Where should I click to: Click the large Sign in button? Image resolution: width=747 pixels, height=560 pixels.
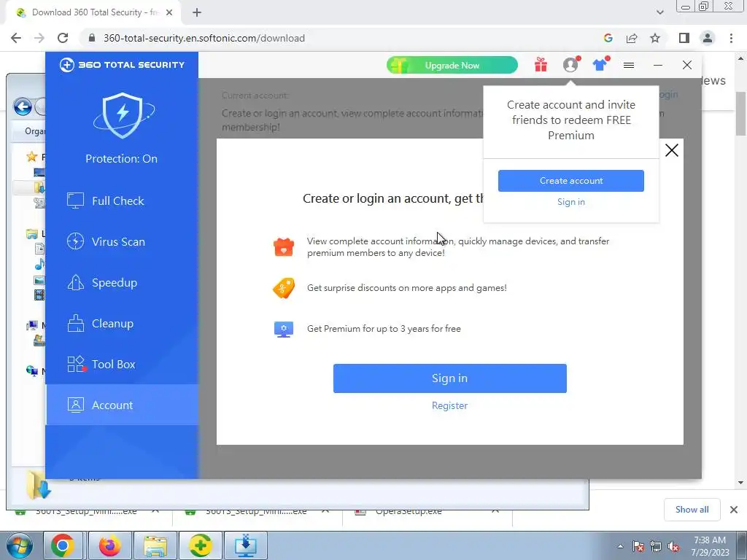pyautogui.click(x=449, y=378)
